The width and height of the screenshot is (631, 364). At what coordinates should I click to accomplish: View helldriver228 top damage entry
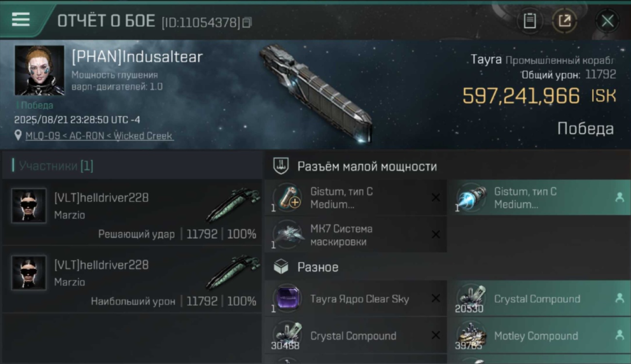[132, 280]
